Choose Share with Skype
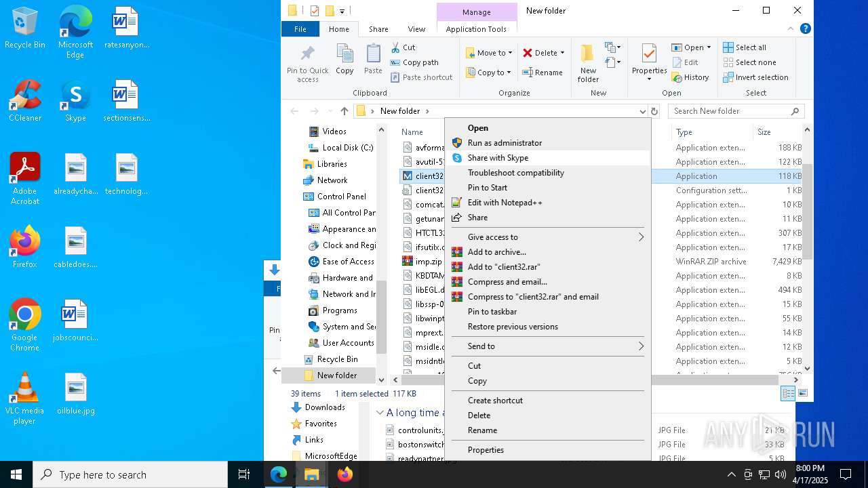This screenshot has height=488, width=868. coord(548,158)
